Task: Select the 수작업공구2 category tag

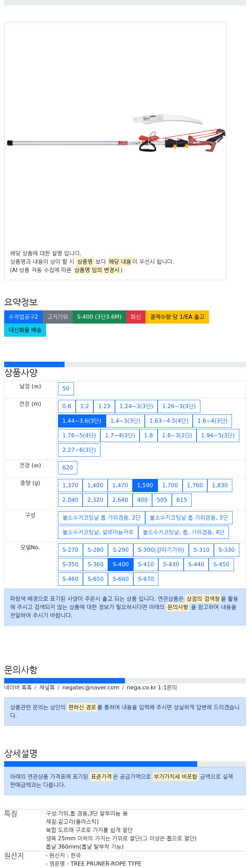Action: point(23,317)
